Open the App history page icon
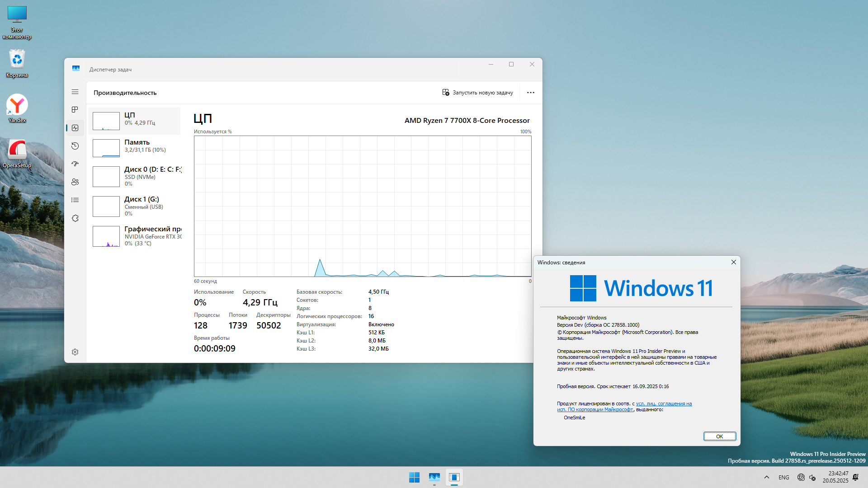The height and width of the screenshot is (488, 868). (x=75, y=146)
